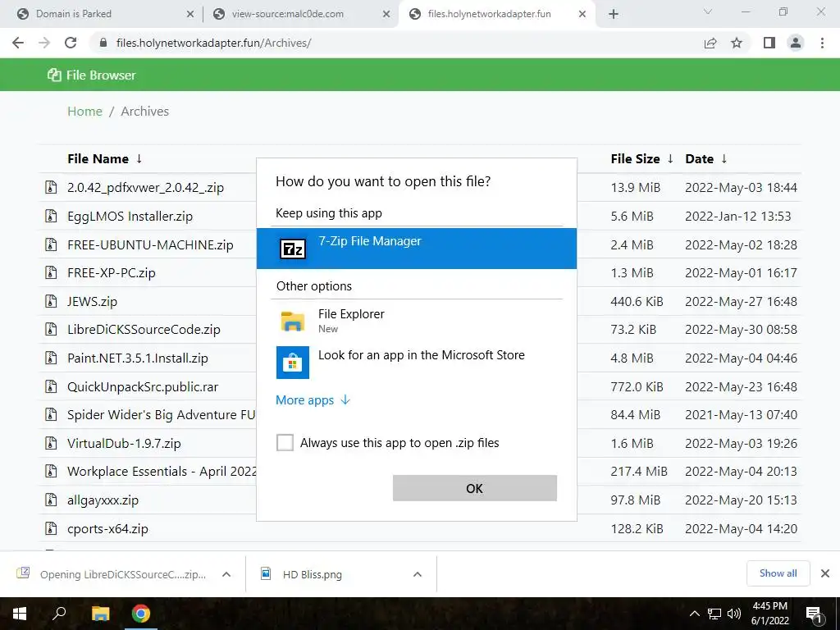This screenshot has height=630, width=840.
Task: Open 2.0.42_pdfxvwer_2.0.42_.zip file link
Action: point(145,188)
